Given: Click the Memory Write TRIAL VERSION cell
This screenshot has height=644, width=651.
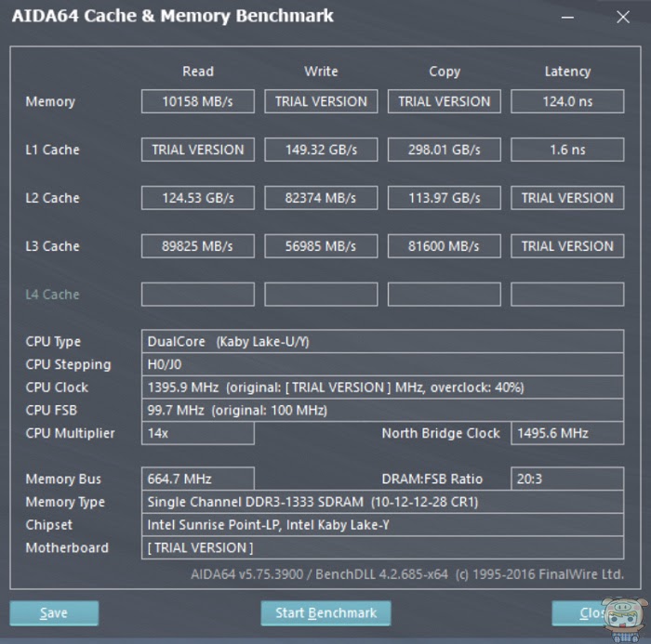Looking at the screenshot, I should [x=321, y=101].
